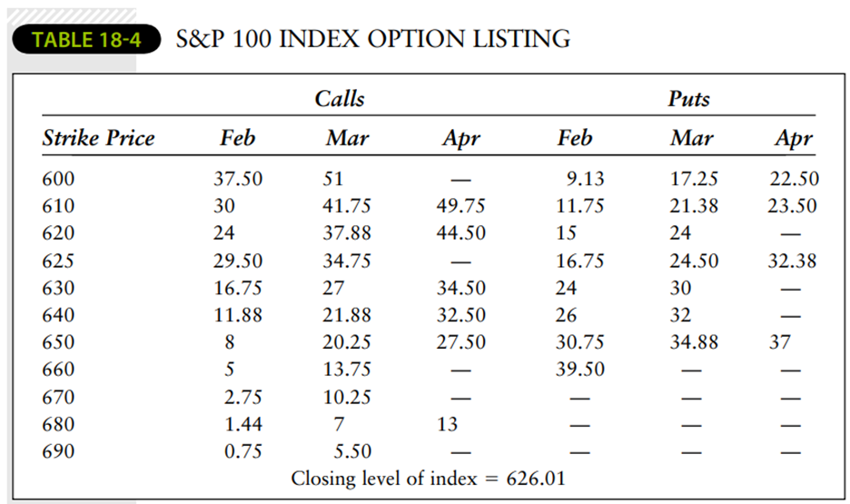Screen dimensions: 850x504
Task: Click the 49.75 Apr call value
Action: point(460,206)
